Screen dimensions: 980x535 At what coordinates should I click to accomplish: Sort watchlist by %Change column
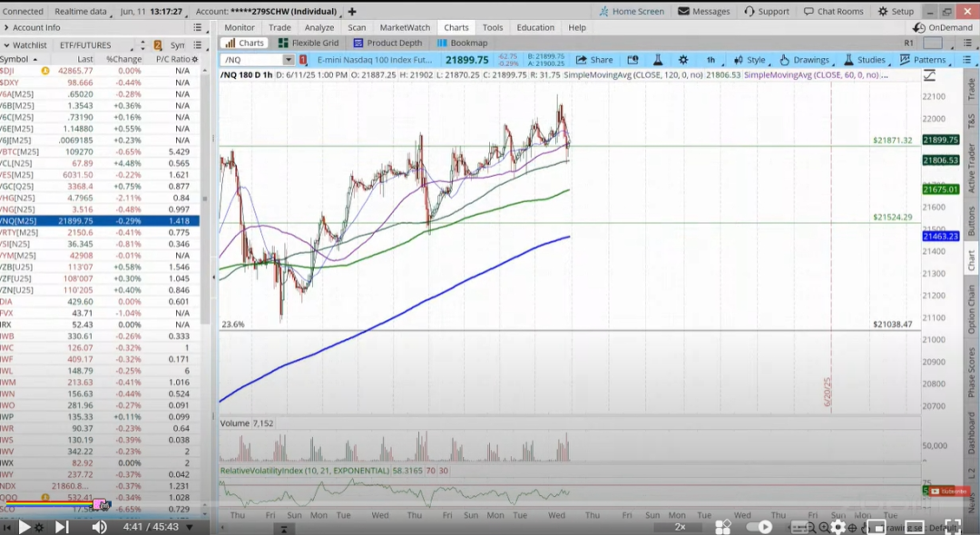click(x=123, y=59)
